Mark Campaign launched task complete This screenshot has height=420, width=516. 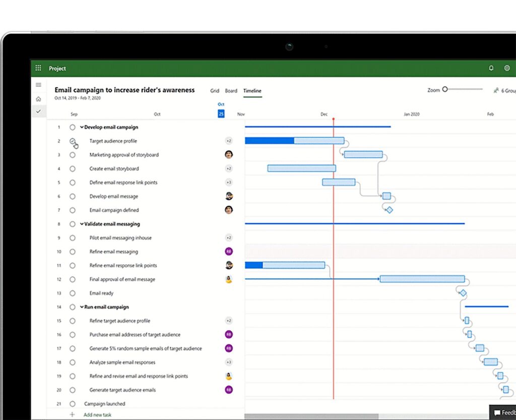(x=72, y=403)
